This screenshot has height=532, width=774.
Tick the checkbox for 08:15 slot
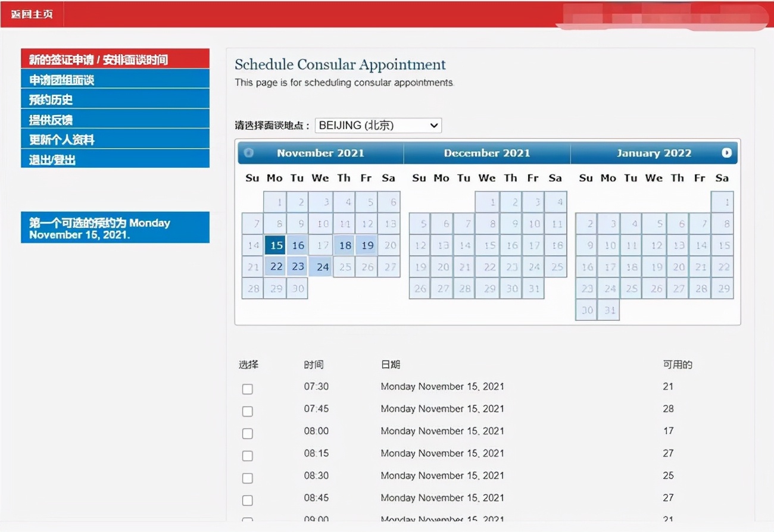point(248,456)
